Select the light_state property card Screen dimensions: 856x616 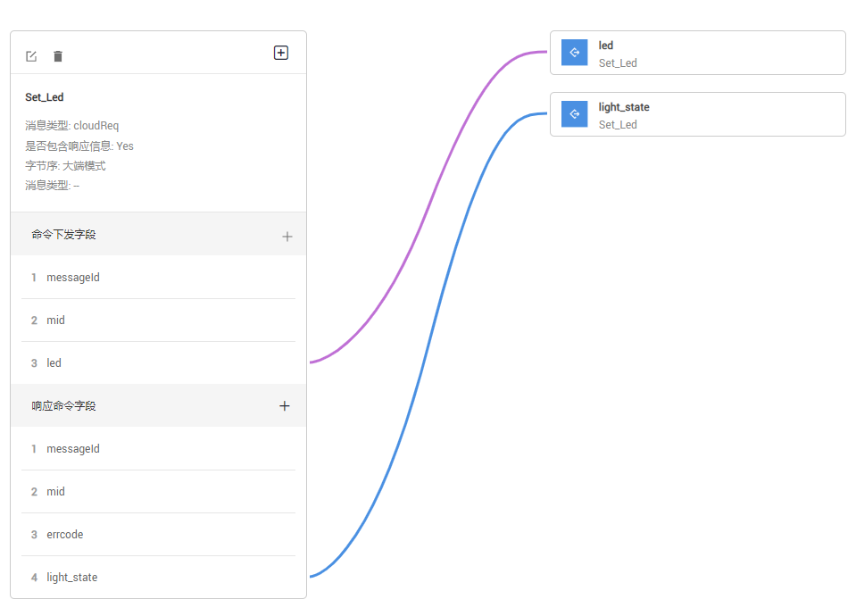[714, 114]
